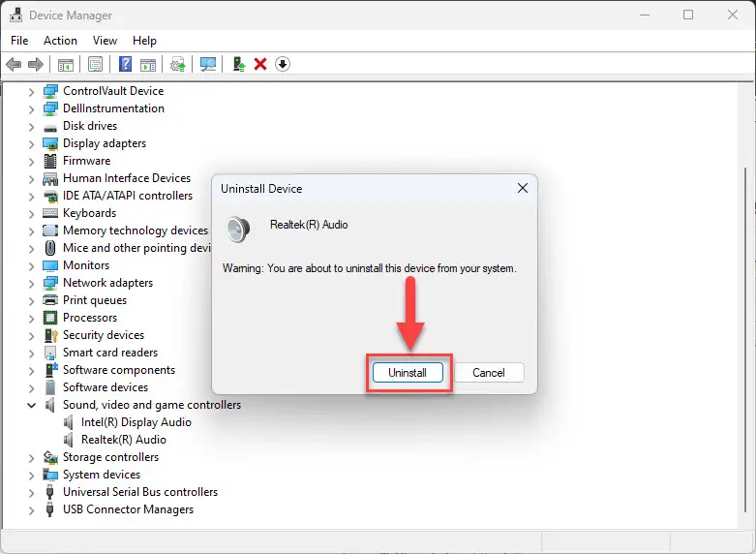756x554 pixels.
Task: Click red X Uninstall device toolbar icon
Action: point(260,64)
